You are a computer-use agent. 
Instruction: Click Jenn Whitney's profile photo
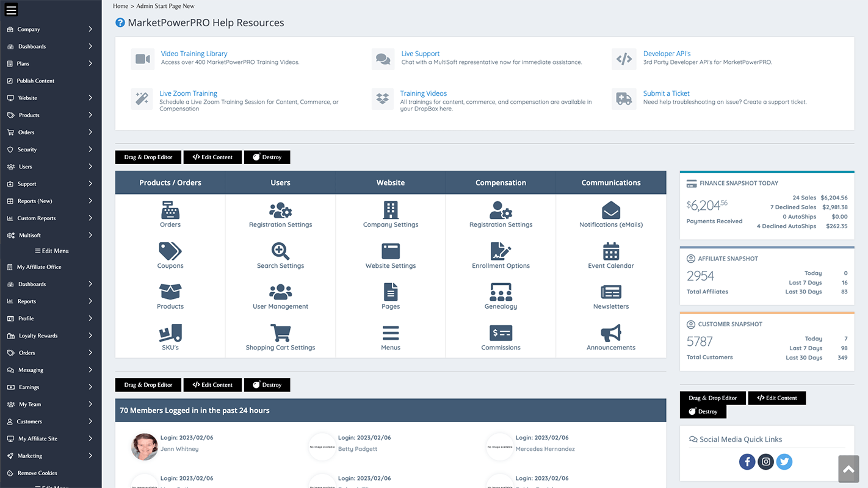145,447
